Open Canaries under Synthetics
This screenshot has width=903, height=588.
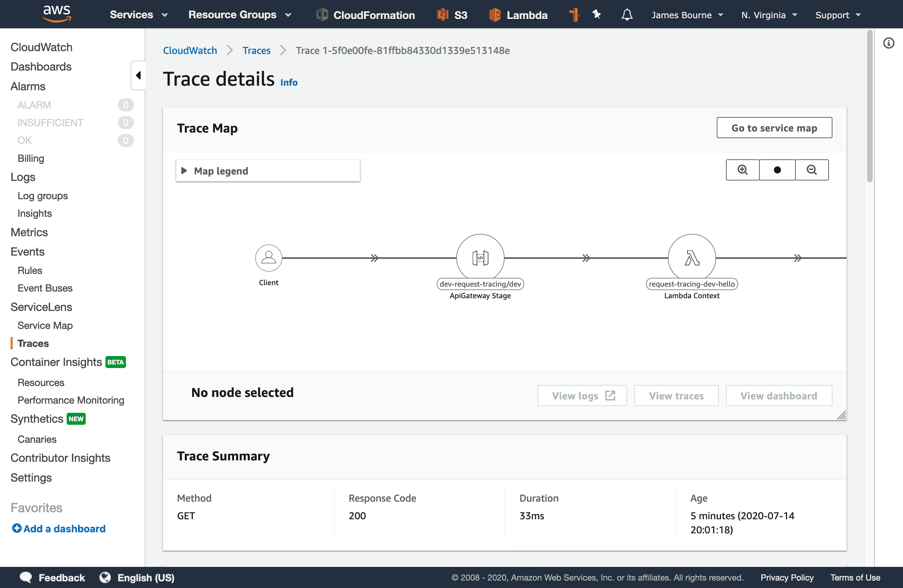[x=37, y=439]
